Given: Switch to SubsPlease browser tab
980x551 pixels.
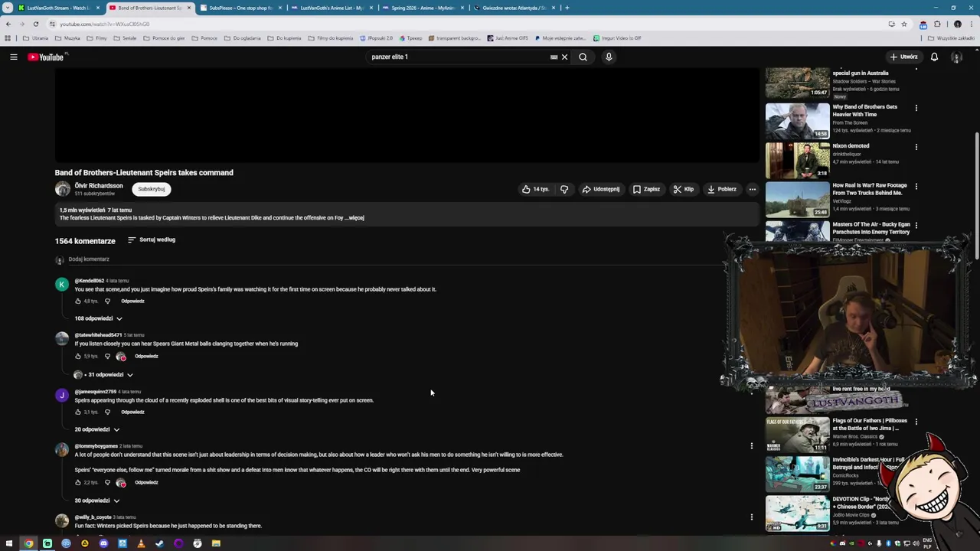Looking at the screenshot, I should coord(240,8).
